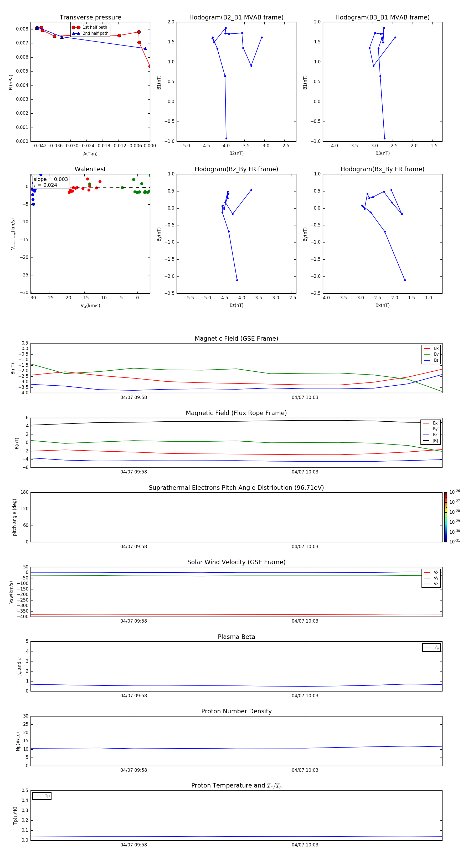Screen dimensions: 473x868
Task: Click the Vz entry in solar wind legend
Action: point(431,584)
